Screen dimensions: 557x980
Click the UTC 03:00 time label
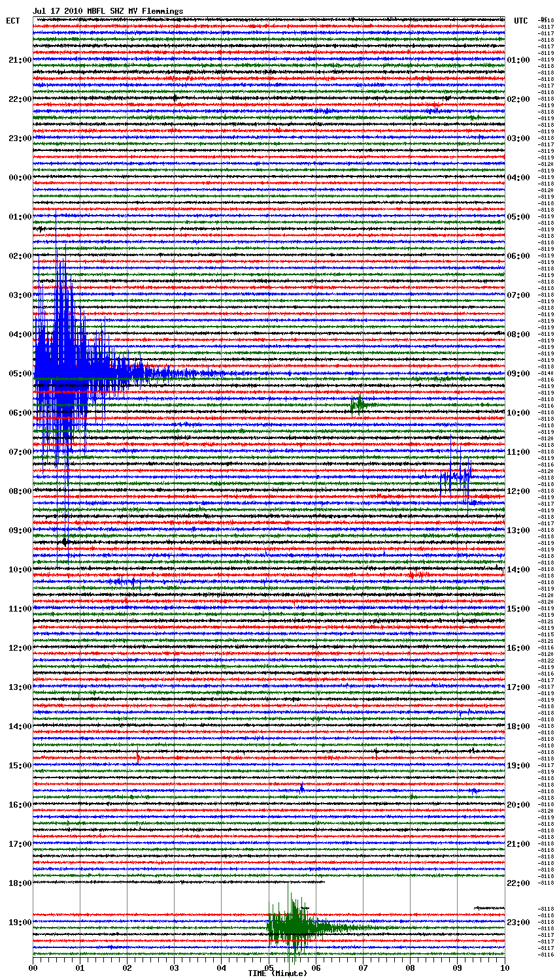[x=518, y=139]
